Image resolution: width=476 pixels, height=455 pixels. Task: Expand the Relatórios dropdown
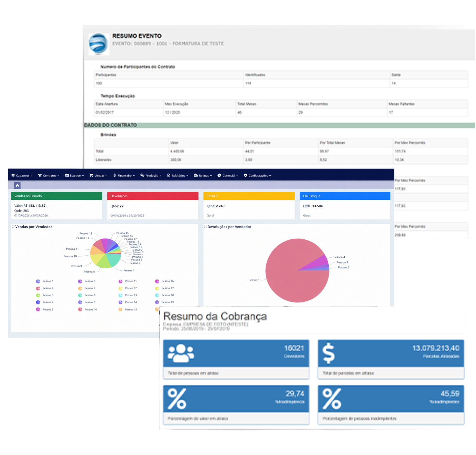click(x=178, y=175)
